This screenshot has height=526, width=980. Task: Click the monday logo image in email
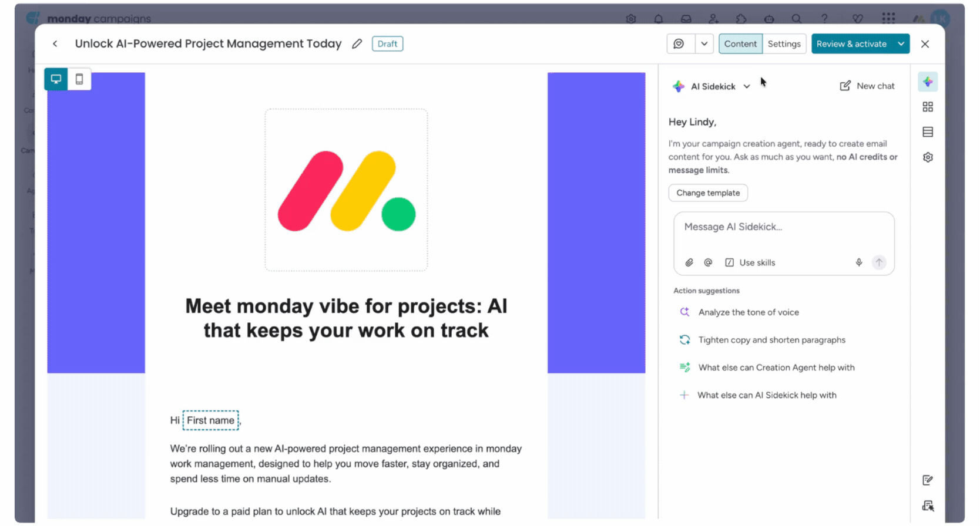click(346, 190)
